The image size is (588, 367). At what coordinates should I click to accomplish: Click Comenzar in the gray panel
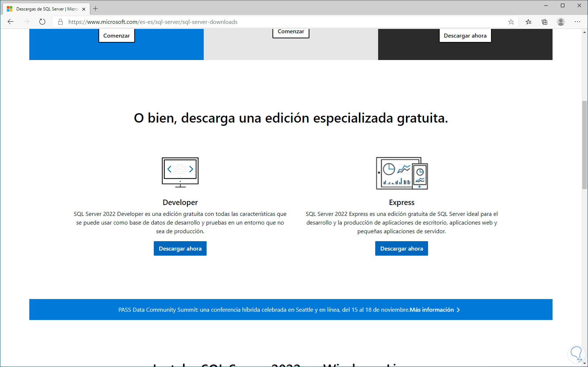[291, 33]
